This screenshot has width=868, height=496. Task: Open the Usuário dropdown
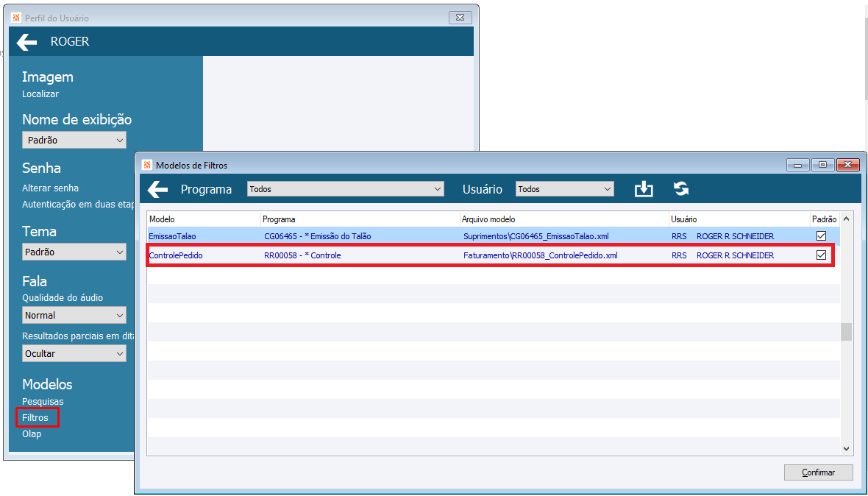565,189
